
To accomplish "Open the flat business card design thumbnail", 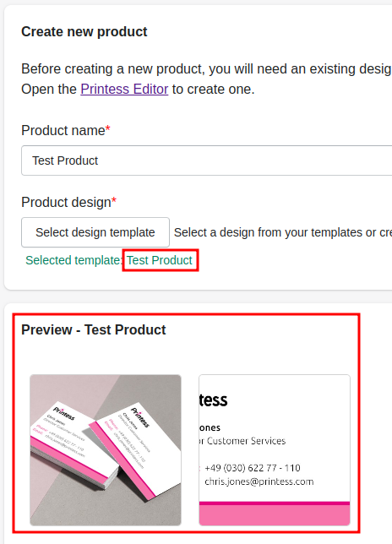I will [x=275, y=450].
